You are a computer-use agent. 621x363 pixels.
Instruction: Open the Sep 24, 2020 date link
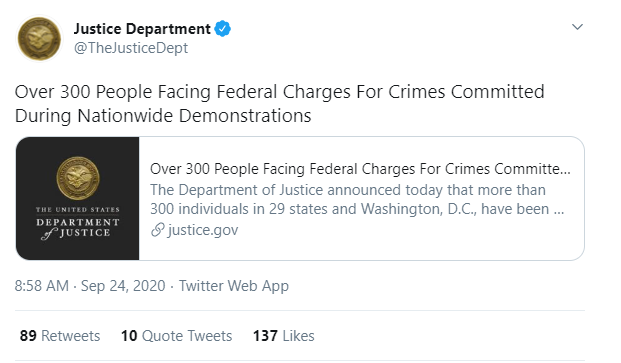[x=123, y=285]
